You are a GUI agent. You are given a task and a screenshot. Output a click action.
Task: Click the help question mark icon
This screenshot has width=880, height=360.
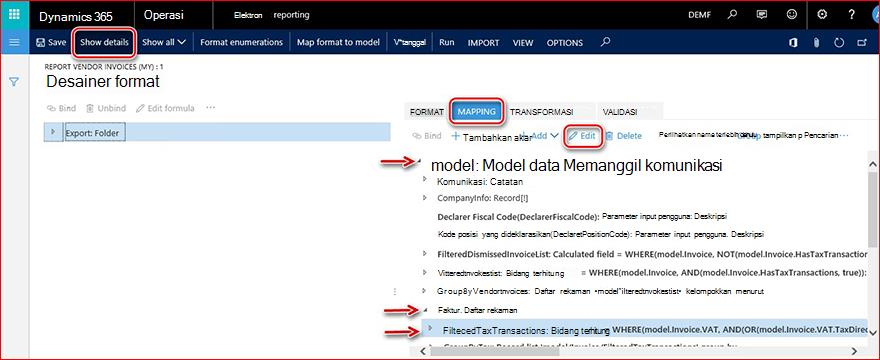[851, 15]
